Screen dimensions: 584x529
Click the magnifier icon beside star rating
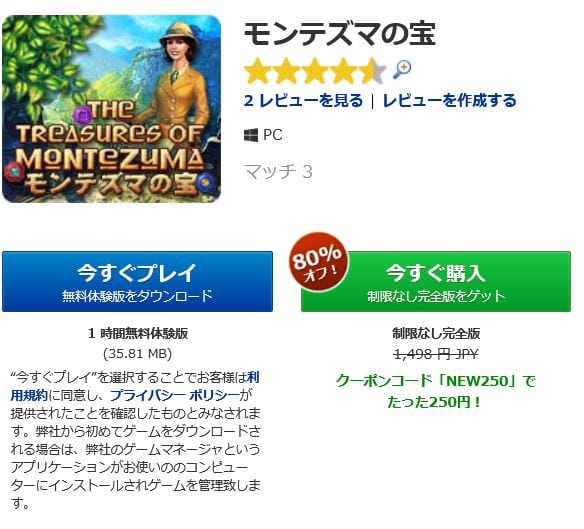(x=402, y=70)
